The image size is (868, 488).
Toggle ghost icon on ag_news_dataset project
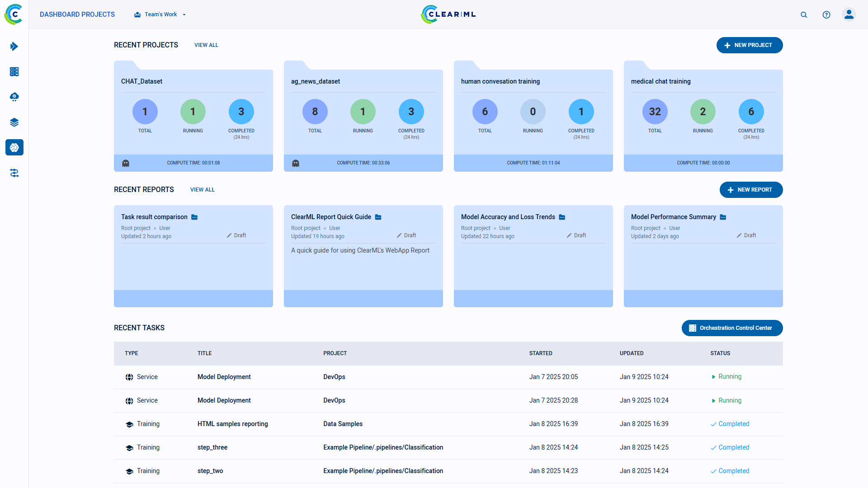pos(295,163)
